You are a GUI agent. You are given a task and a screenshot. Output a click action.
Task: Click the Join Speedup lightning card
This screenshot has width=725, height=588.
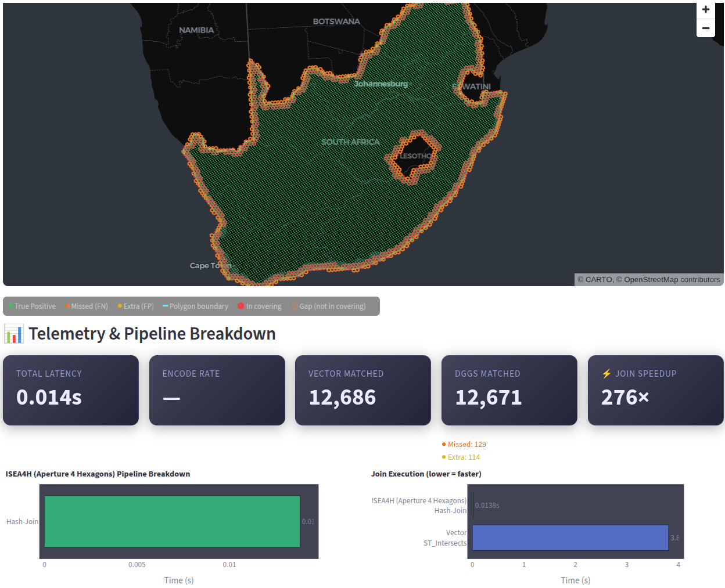click(x=656, y=390)
